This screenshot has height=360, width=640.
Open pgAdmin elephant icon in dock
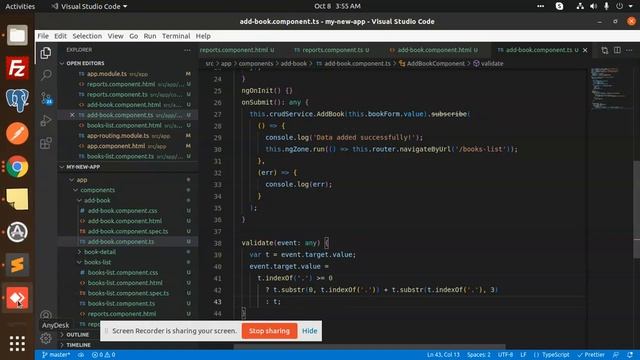pos(17,100)
